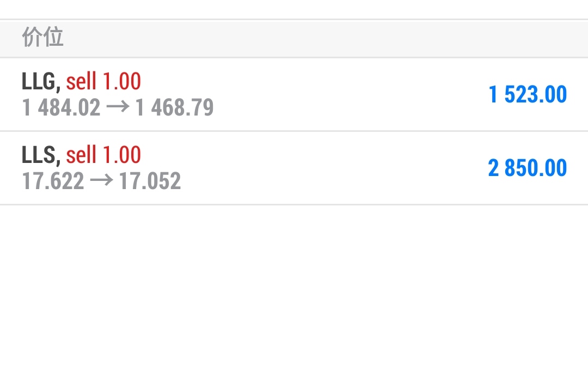Click the empty middle of the LLS row
This screenshot has height=388, width=588.
tap(334, 168)
